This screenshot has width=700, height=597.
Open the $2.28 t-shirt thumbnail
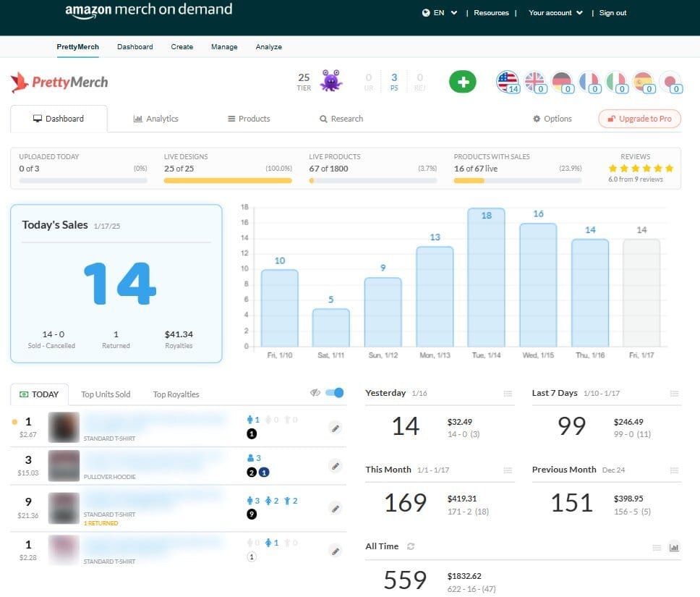coord(64,551)
